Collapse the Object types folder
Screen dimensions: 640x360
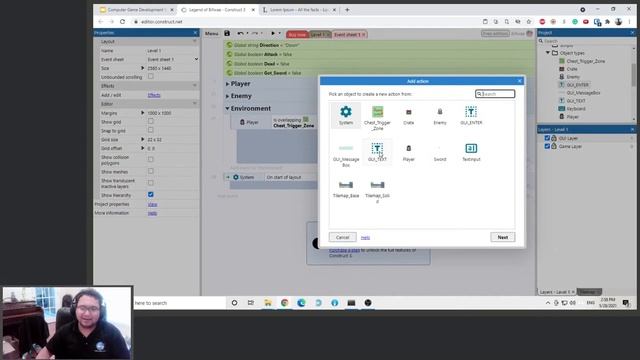pyautogui.click(x=548, y=53)
